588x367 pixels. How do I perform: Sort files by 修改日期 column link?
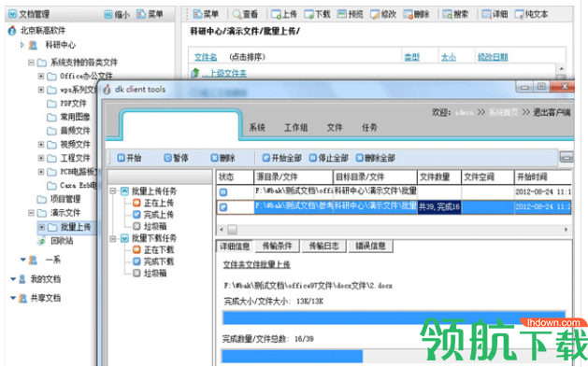click(493, 57)
